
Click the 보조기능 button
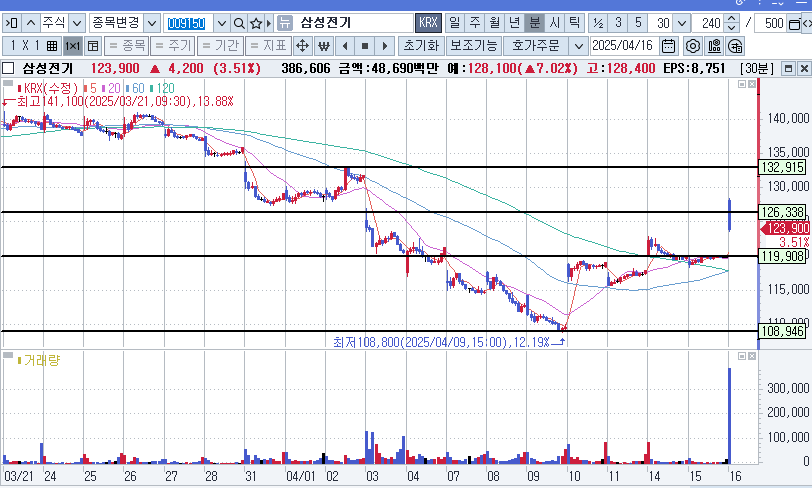(x=473, y=46)
